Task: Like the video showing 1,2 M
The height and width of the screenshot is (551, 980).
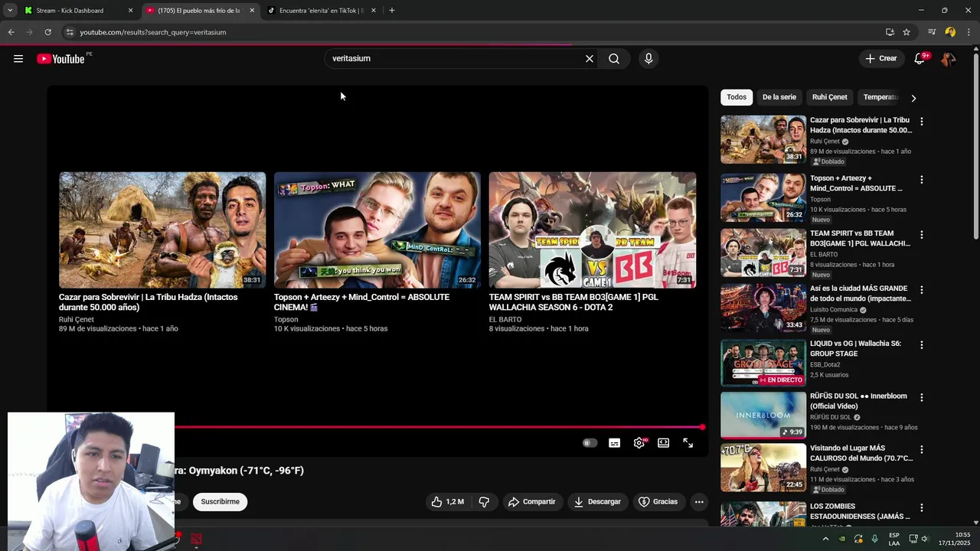Action: (x=447, y=502)
